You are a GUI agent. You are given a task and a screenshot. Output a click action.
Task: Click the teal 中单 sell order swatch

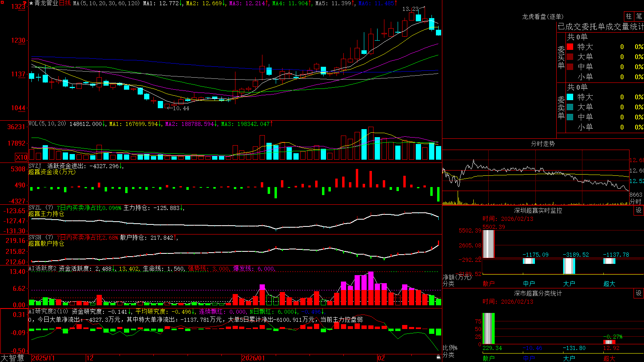570,117
